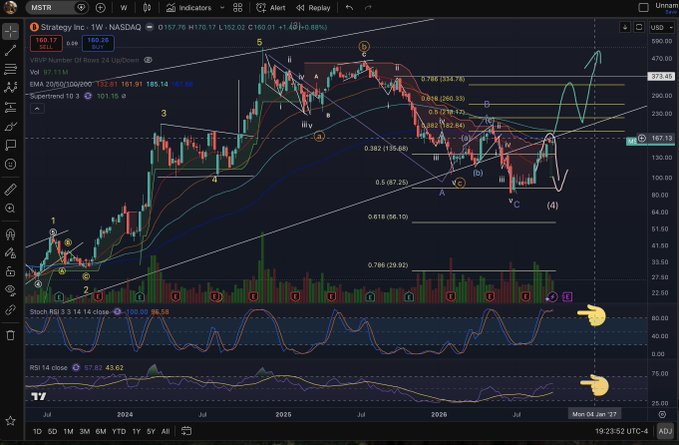Open the favorites star toolbar
This screenshot has width=679, height=445.
10,421
